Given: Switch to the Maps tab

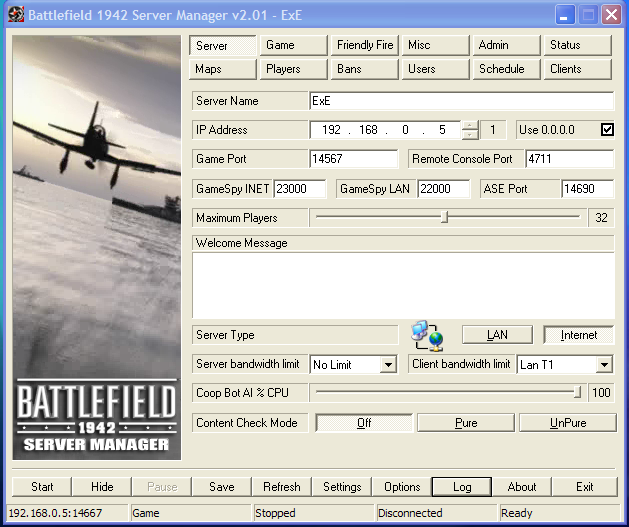Looking at the screenshot, I should click(x=223, y=69).
